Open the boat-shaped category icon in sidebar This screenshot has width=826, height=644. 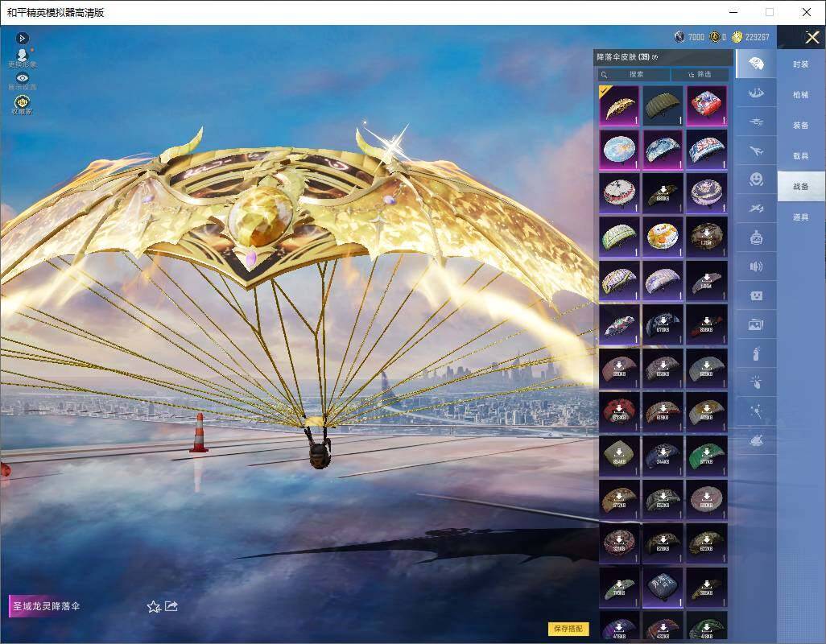[x=756, y=93]
